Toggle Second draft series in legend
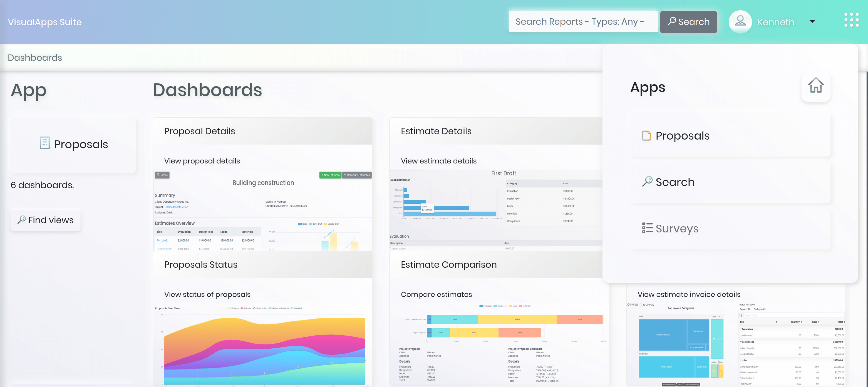 pyautogui.click(x=331, y=224)
